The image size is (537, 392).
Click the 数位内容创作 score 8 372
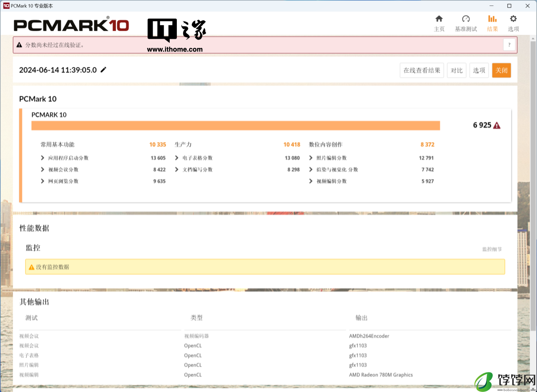(428, 145)
